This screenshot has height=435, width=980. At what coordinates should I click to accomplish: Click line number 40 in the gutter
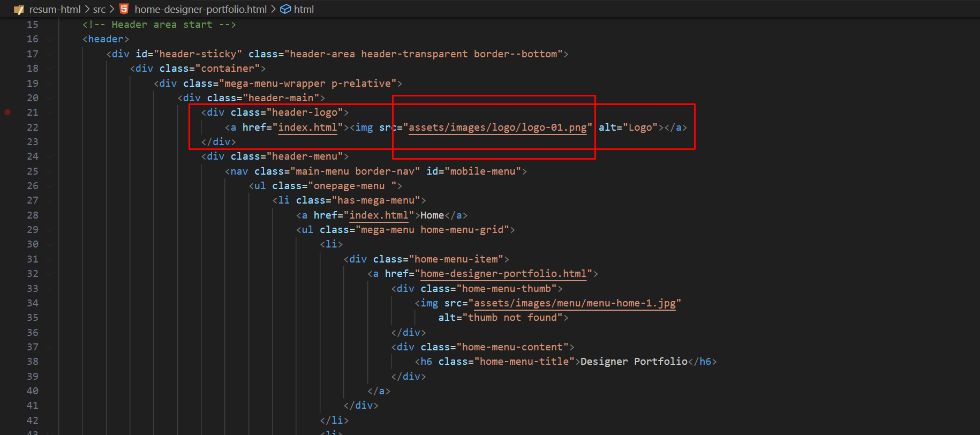tap(33, 391)
